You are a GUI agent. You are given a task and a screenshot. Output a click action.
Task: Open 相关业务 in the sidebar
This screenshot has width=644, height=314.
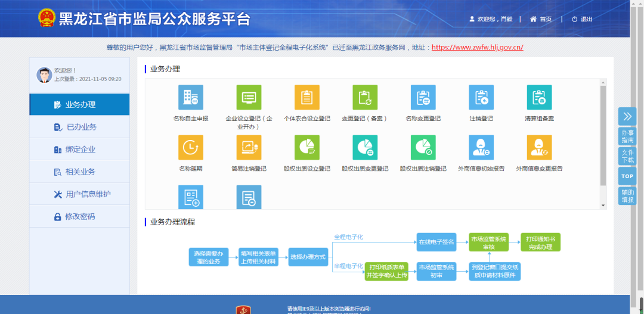79,172
